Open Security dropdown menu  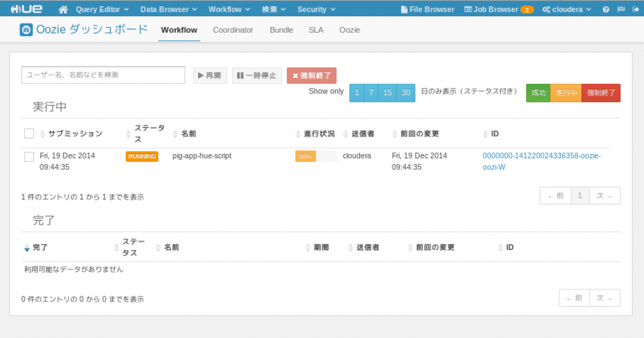click(316, 9)
